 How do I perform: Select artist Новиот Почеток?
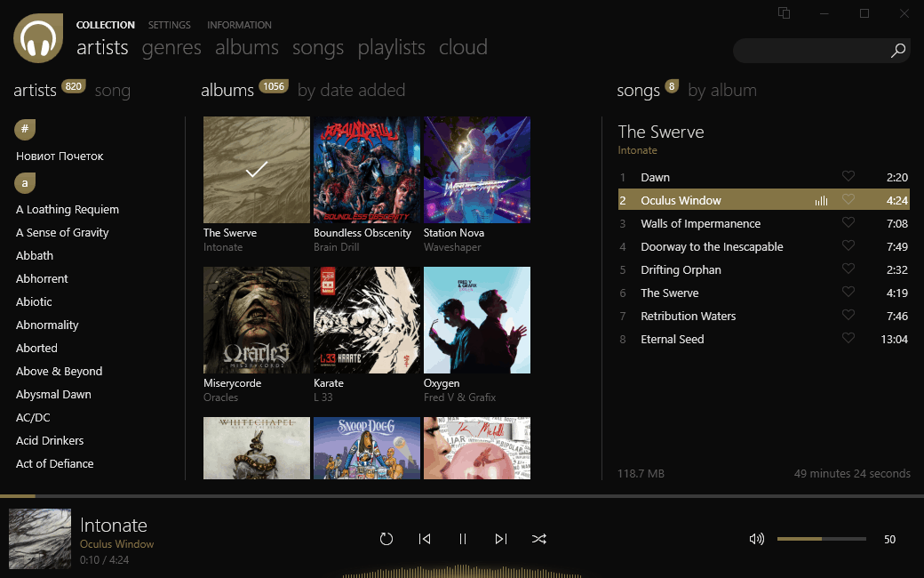[x=60, y=156]
